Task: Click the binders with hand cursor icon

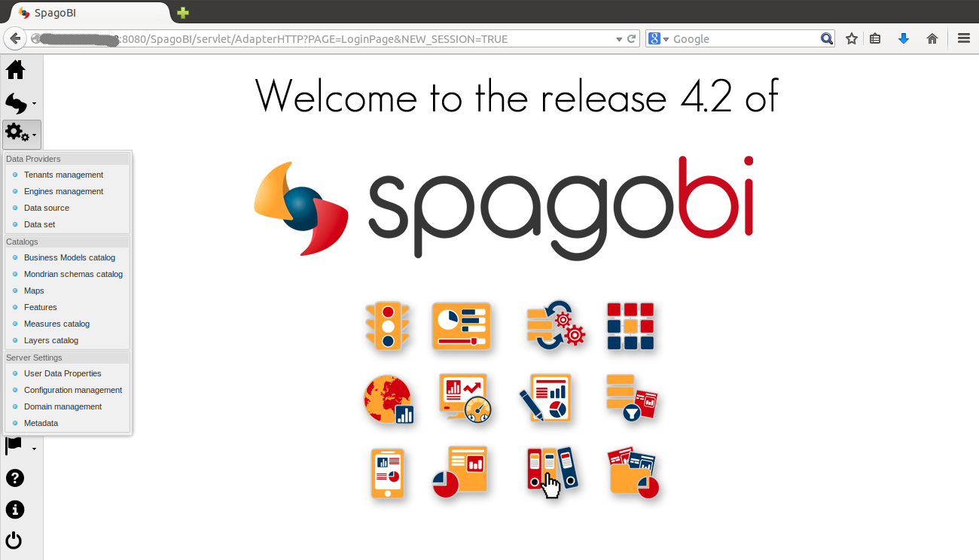Action: [x=552, y=473]
